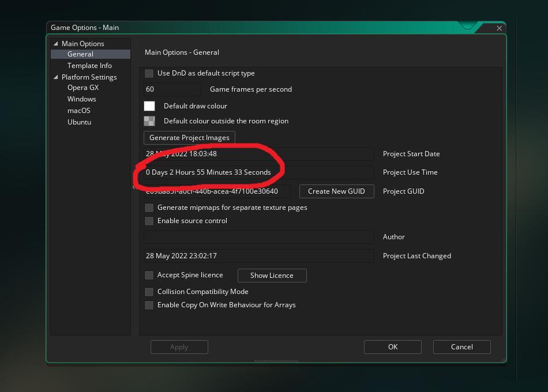Click the Show Licence button

pyautogui.click(x=272, y=276)
